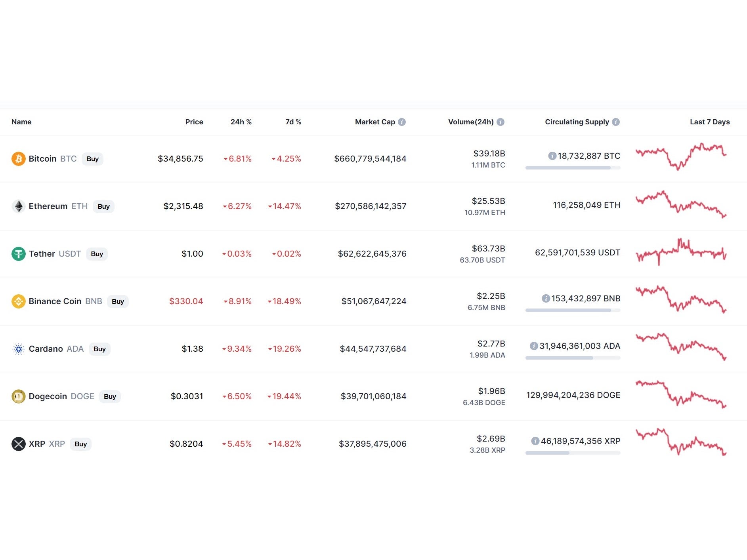747x560 pixels.
Task: Click the Binance Coin logo icon
Action: point(18,301)
